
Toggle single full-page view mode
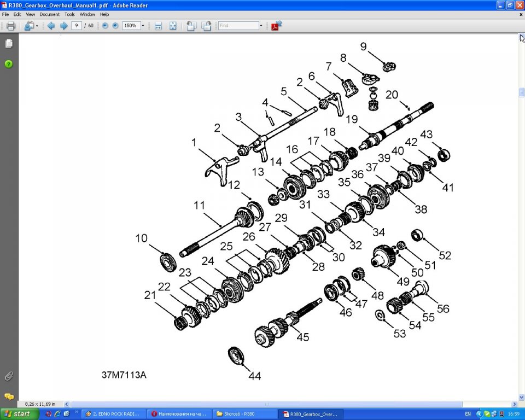(x=173, y=26)
